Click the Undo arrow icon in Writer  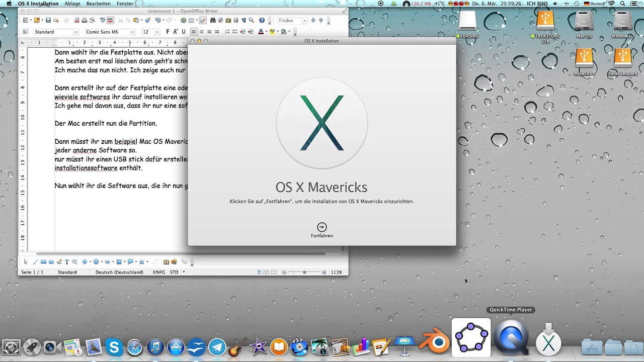[x=158, y=20]
